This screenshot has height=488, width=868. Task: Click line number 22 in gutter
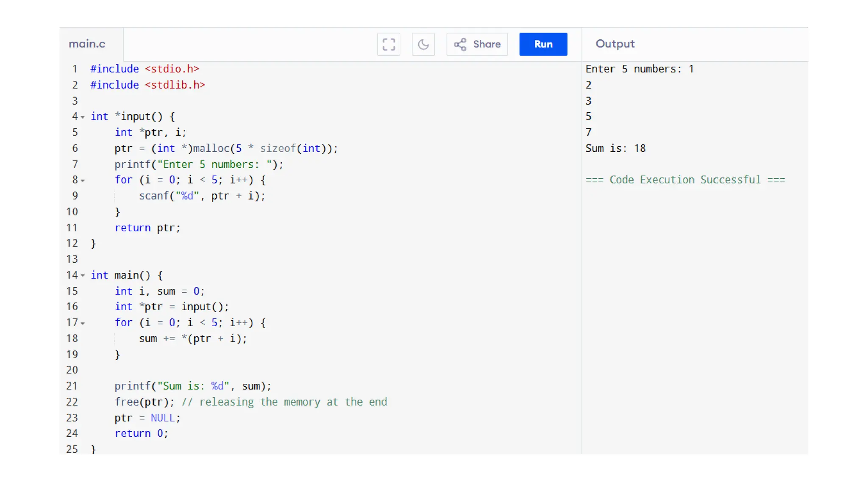click(72, 402)
